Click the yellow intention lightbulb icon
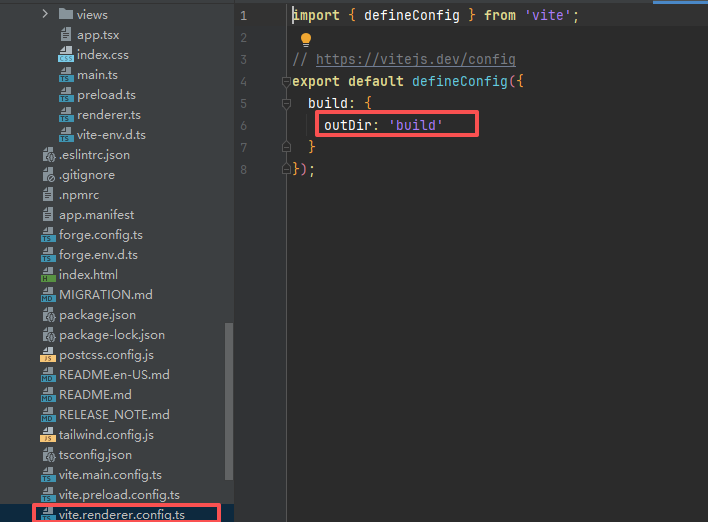 (x=306, y=40)
